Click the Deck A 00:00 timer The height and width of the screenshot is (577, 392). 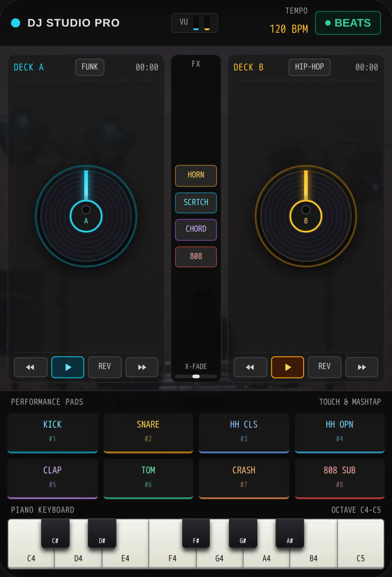[x=147, y=67]
